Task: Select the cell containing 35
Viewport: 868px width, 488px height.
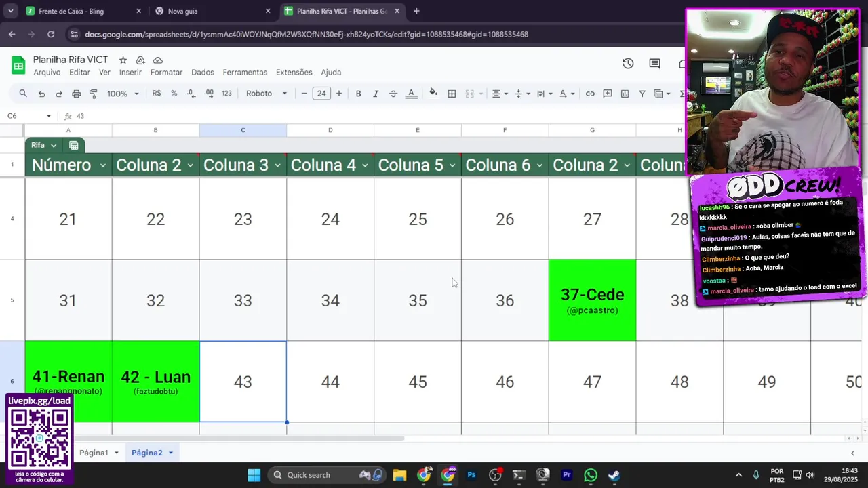Action: [x=418, y=300]
